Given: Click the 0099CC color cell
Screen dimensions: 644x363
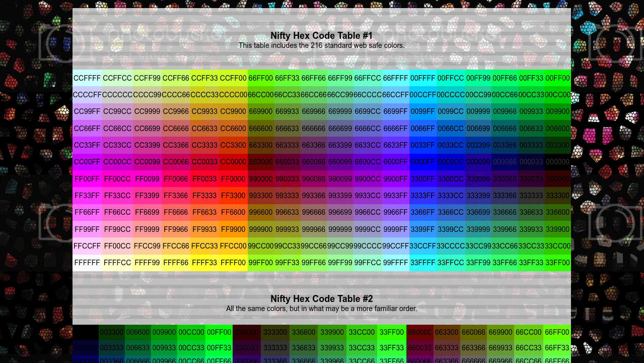Looking at the screenshot, I should (450, 111).
